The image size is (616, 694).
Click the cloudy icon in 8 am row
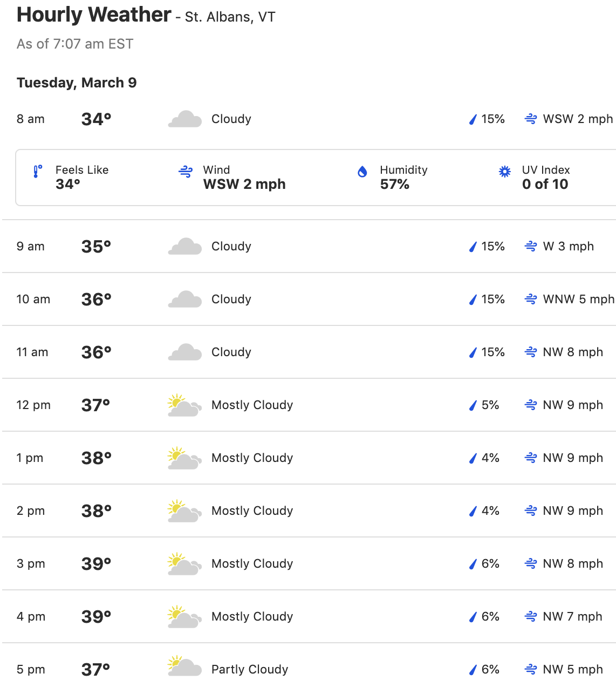point(185,119)
